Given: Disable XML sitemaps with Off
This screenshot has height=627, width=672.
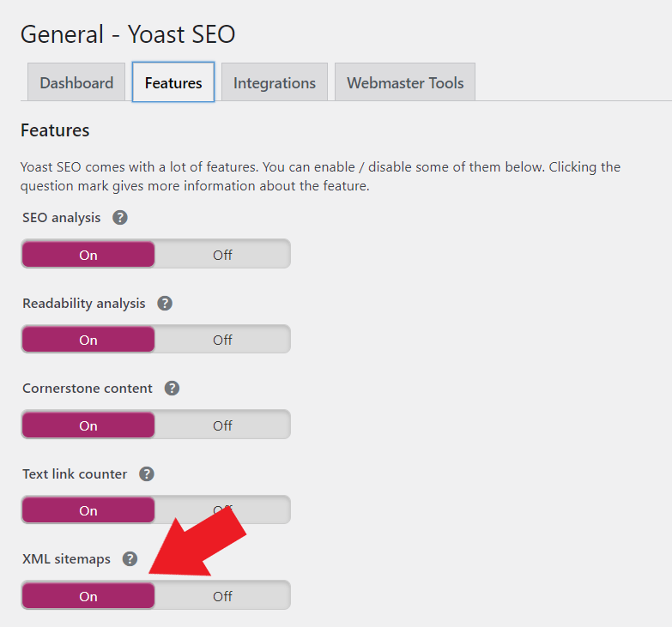Looking at the screenshot, I should point(222,596).
